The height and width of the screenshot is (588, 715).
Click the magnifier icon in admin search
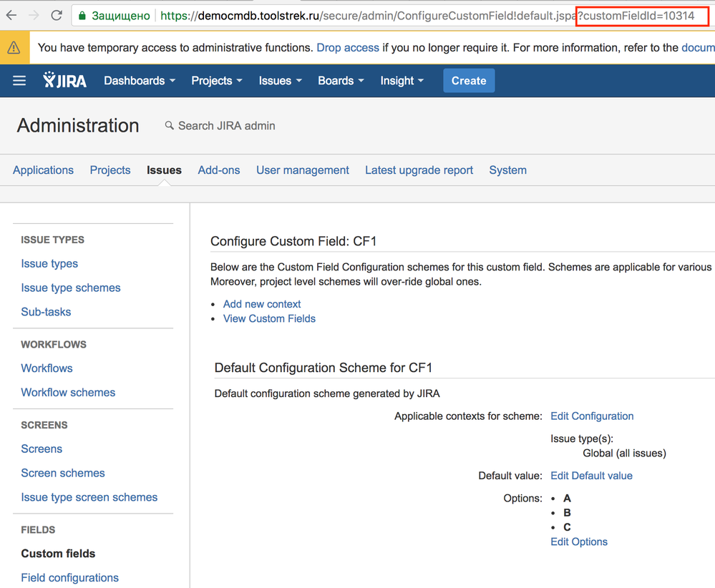170,126
